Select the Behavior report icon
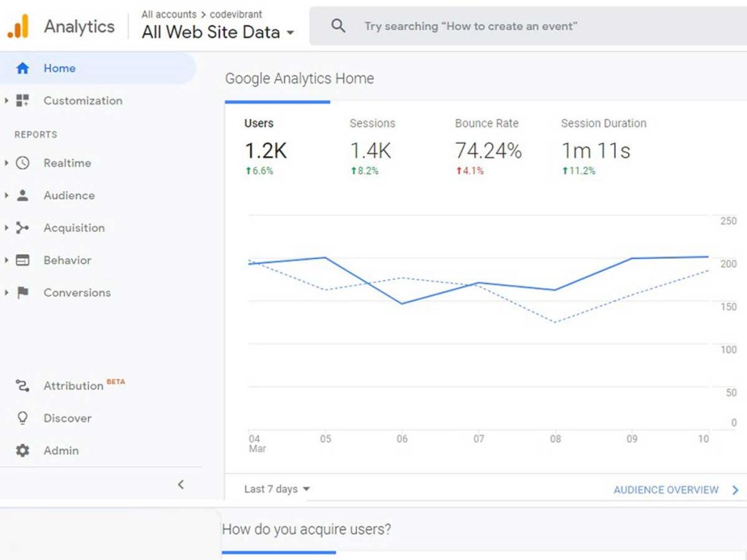 pyautogui.click(x=23, y=260)
